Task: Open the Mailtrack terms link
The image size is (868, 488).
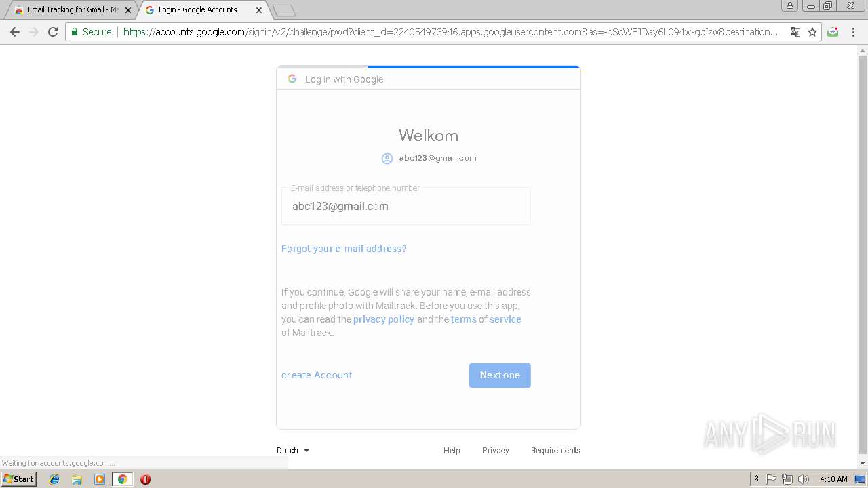Action: [464, 319]
